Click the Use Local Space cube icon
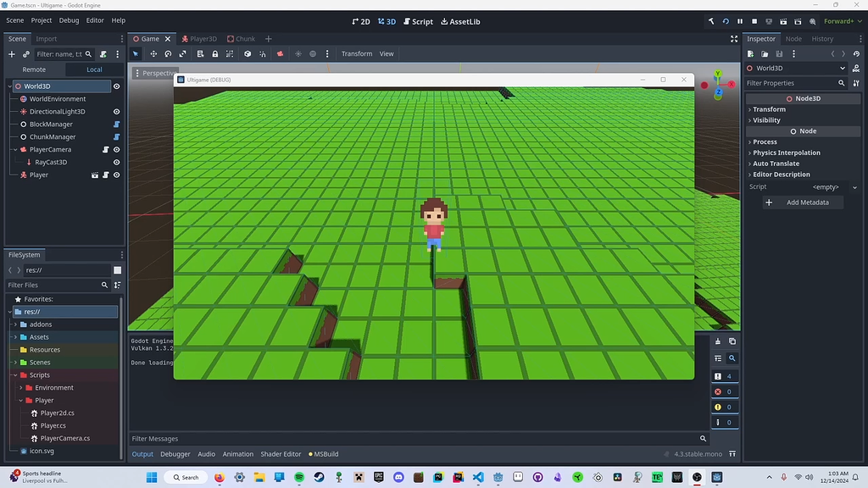The image size is (868, 488). [248, 53]
